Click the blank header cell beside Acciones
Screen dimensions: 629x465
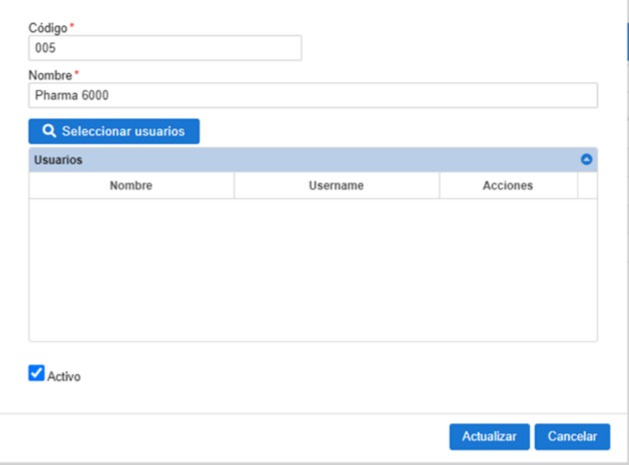click(587, 185)
